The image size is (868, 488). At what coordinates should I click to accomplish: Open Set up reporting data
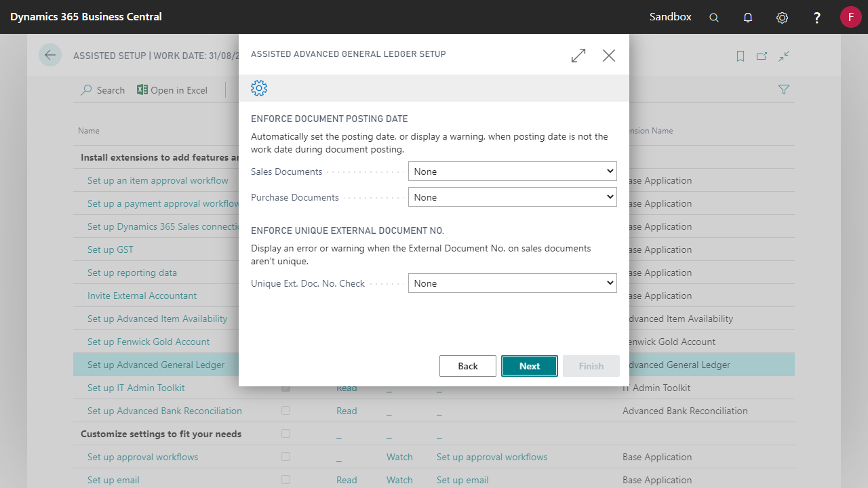point(132,272)
